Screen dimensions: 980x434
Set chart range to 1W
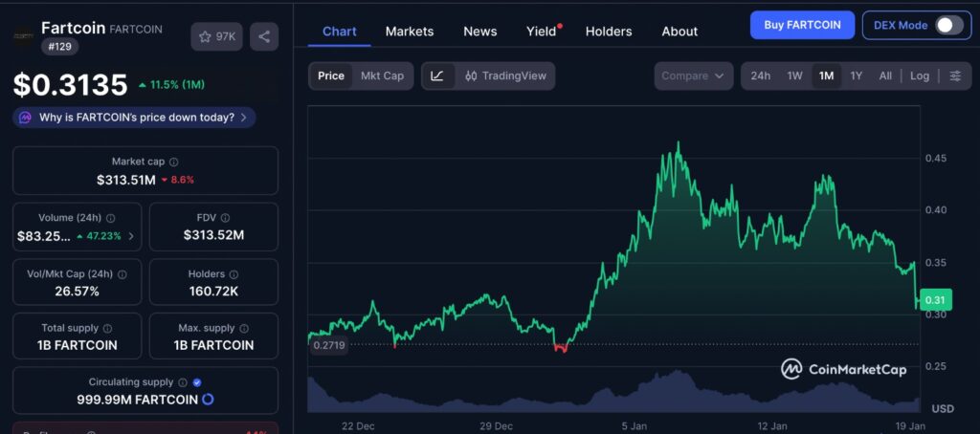click(794, 76)
